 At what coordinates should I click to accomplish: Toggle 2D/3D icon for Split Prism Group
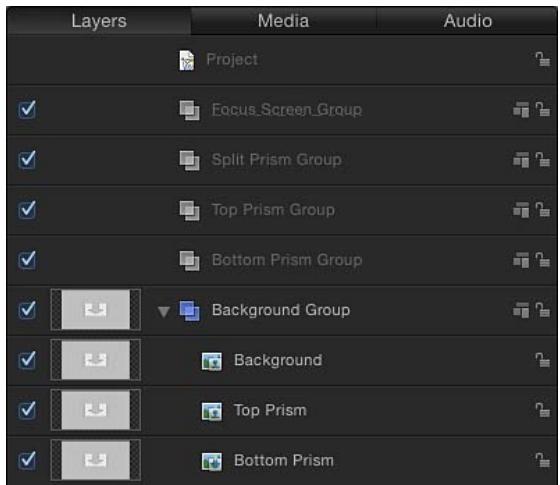tap(521, 160)
